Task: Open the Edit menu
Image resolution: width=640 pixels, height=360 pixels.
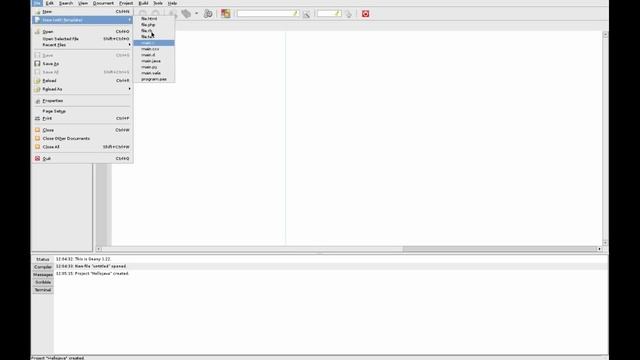Action: (x=50, y=3)
